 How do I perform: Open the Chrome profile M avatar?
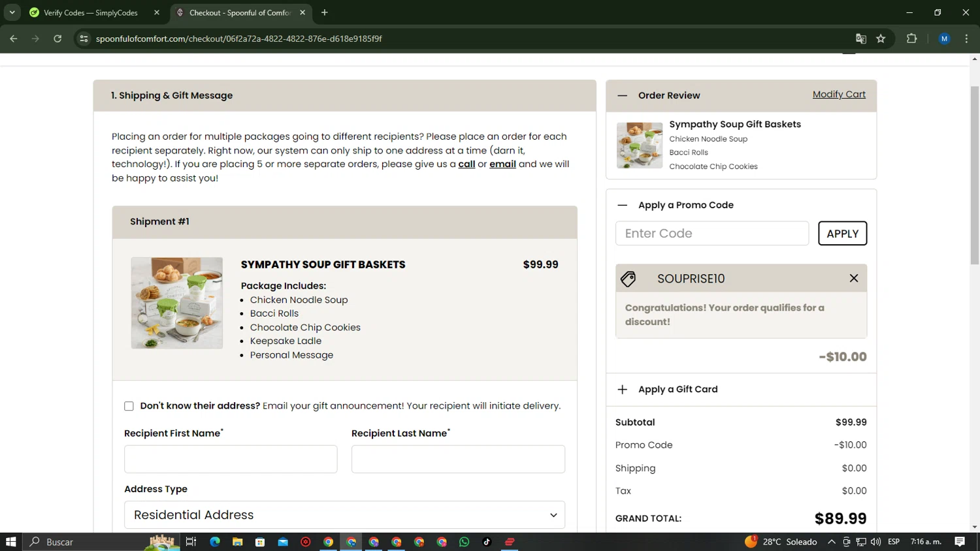944,39
